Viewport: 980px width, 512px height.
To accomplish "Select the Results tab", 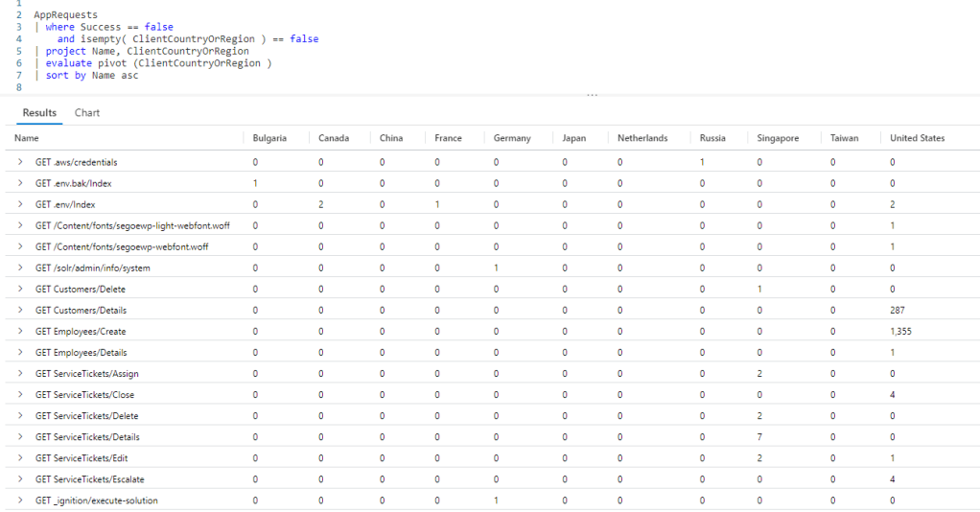I will tap(39, 113).
